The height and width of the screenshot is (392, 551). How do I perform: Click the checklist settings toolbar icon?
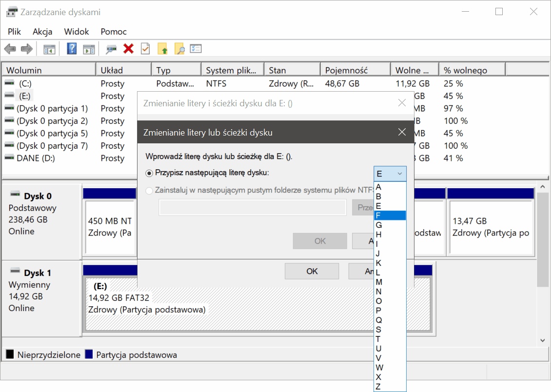[196, 49]
